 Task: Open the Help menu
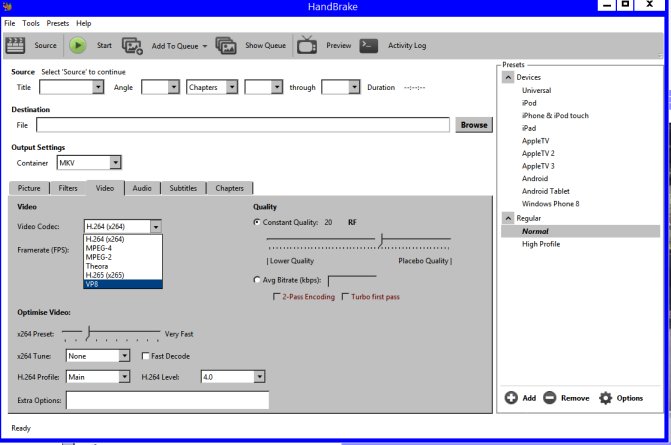83,24
